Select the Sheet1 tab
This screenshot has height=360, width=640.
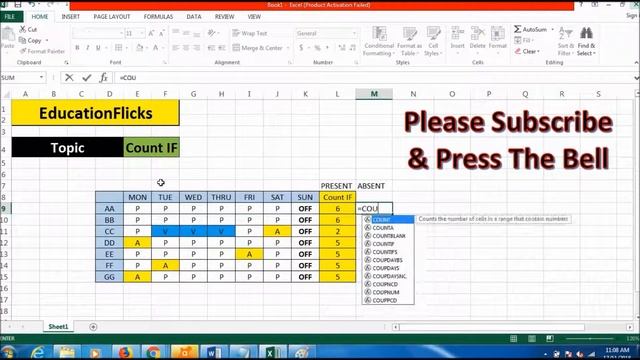pos(58,327)
